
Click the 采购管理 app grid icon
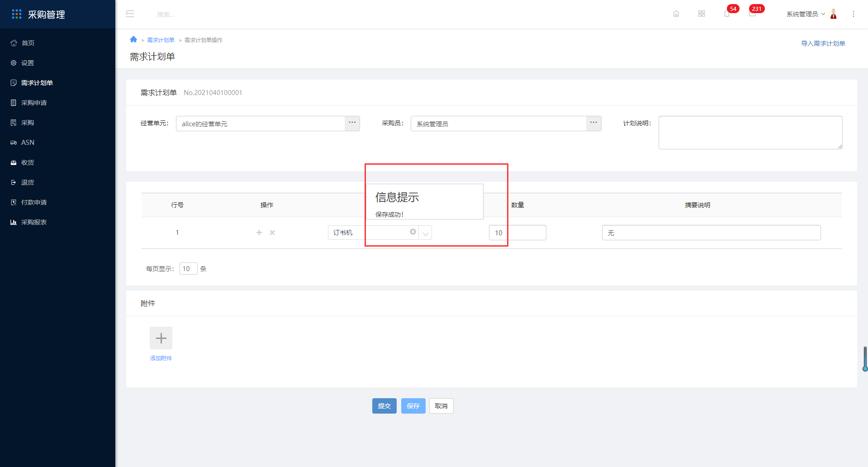tap(17, 14)
